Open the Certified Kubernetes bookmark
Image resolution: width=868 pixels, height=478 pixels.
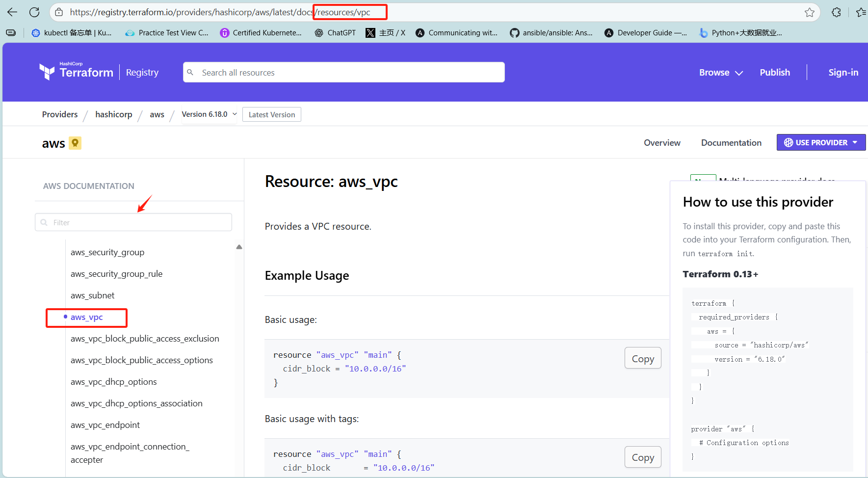(261, 33)
